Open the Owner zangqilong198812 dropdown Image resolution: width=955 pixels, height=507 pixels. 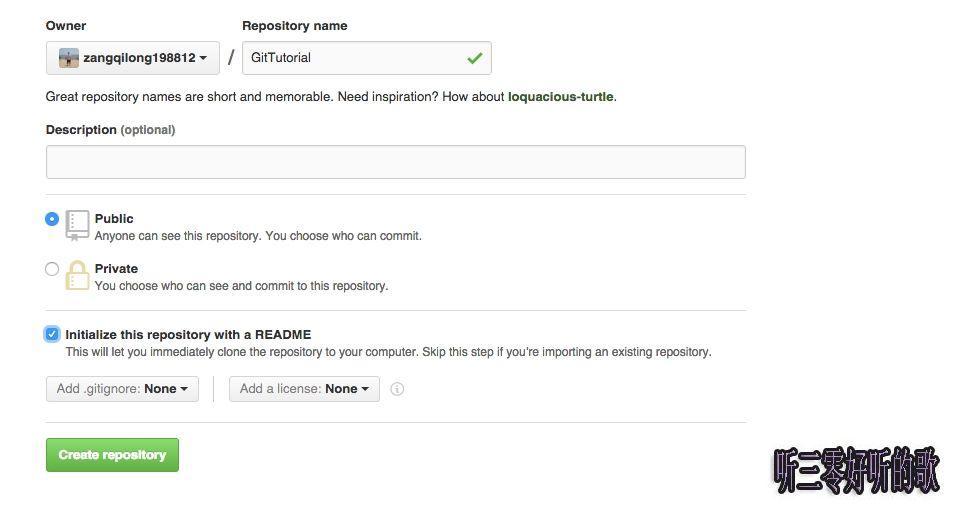point(132,58)
